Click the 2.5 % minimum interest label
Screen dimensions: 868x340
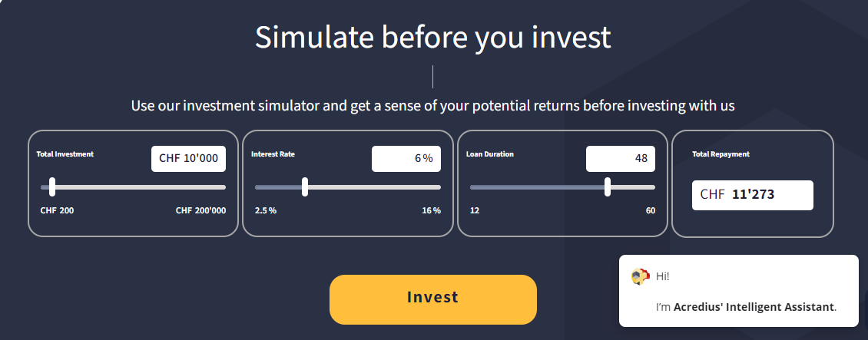coord(266,211)
